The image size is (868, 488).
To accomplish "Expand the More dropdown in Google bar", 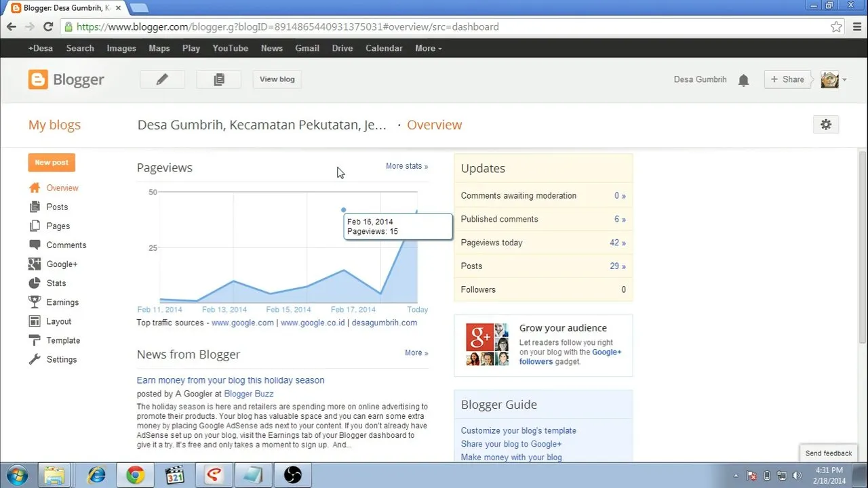I will coord(428,48).
